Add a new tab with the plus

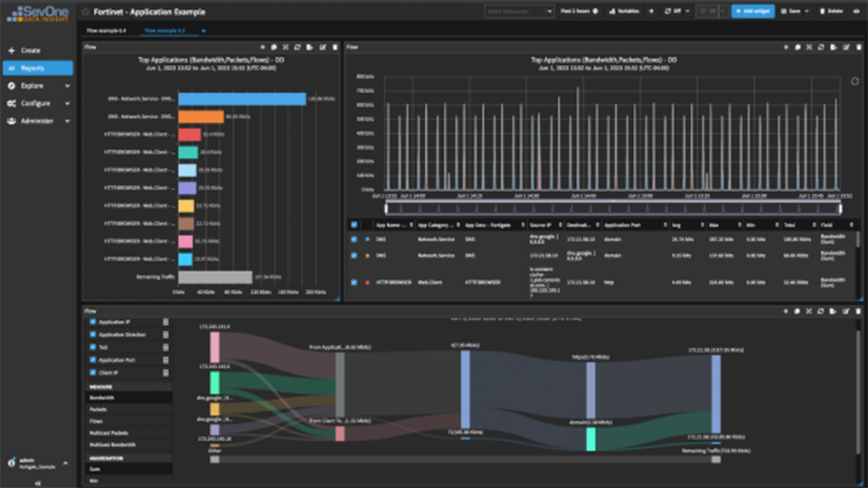point(203,31)
